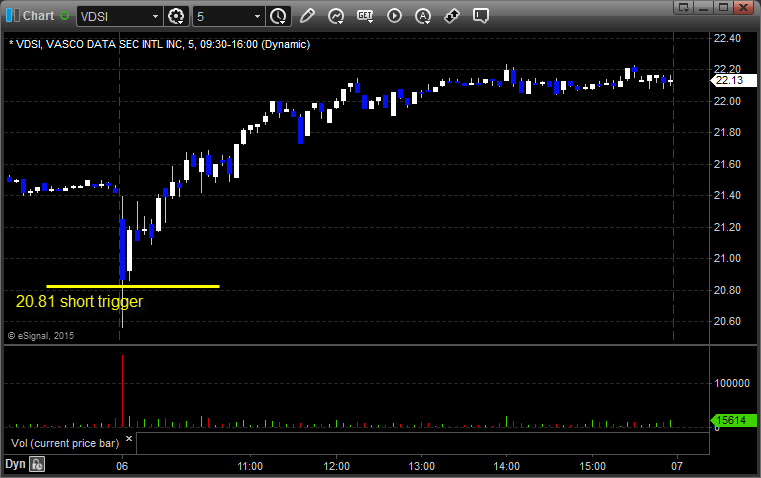Click the 100000 volume axis label
This screenshot has width=761, height=478.
[x=731, y=383]
